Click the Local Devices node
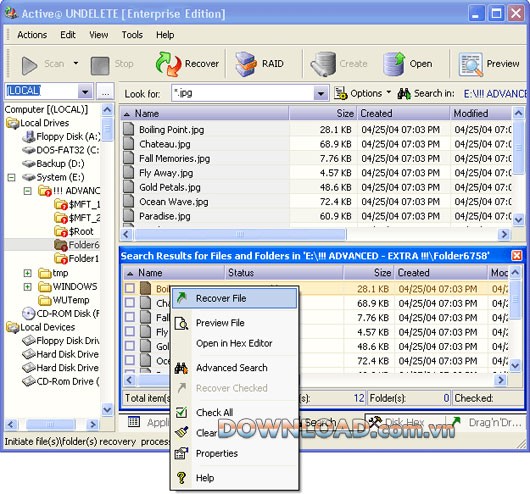The image size is (530, 494). click(x=41, y=327)
